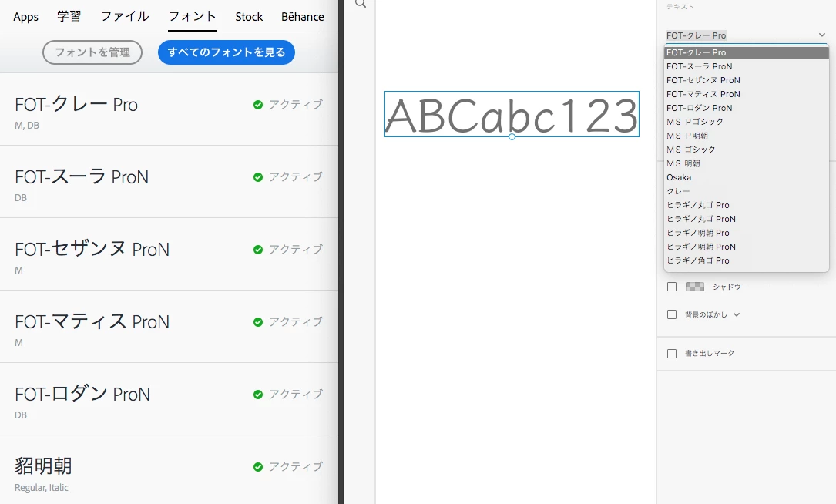Click green active checkmark for FOT-クレー Pro
This screenshot has height=504, width=836.
click(x=258, y=105)
